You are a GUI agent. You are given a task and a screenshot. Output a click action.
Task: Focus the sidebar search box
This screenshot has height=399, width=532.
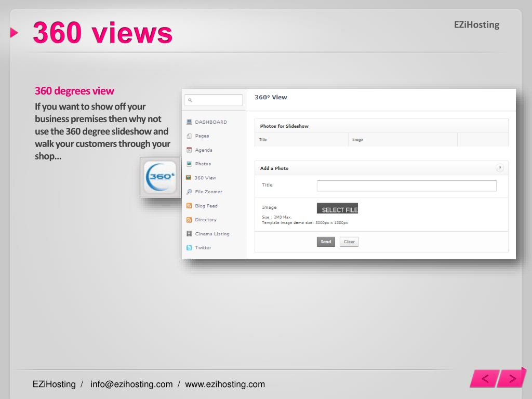tap(214, 100)
